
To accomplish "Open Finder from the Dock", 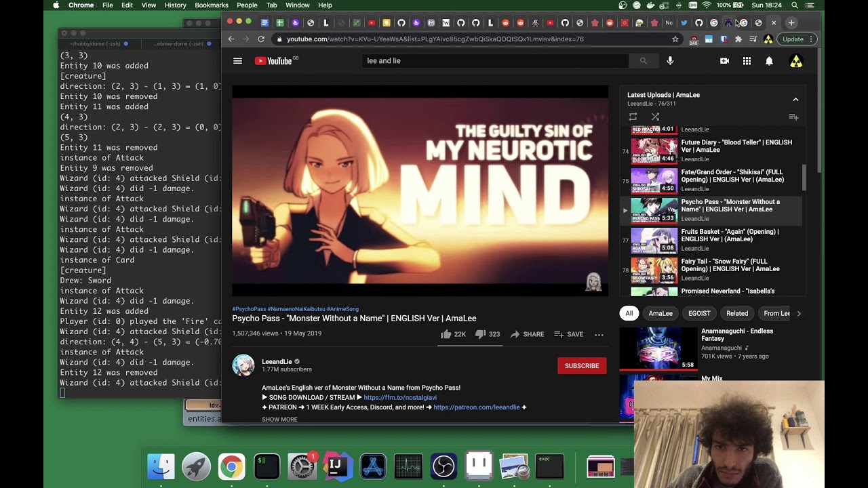I will click(x=161, y=466).
